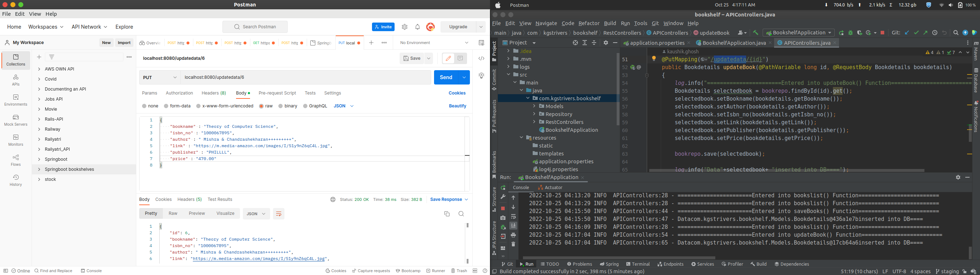980x275 pixels.
Task: Select opened file in the Project tree
Action: pyautogui.click(x=575, y=43)
